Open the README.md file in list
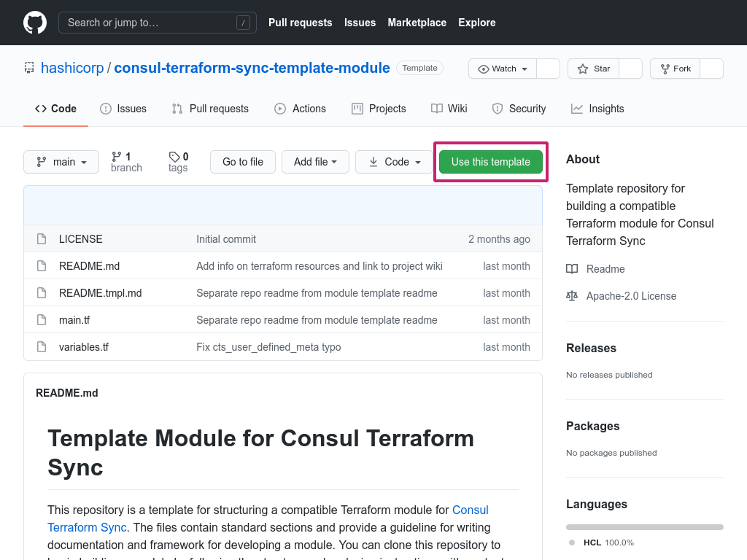Screen dimensions: 747x560 (x=89, y=266)
